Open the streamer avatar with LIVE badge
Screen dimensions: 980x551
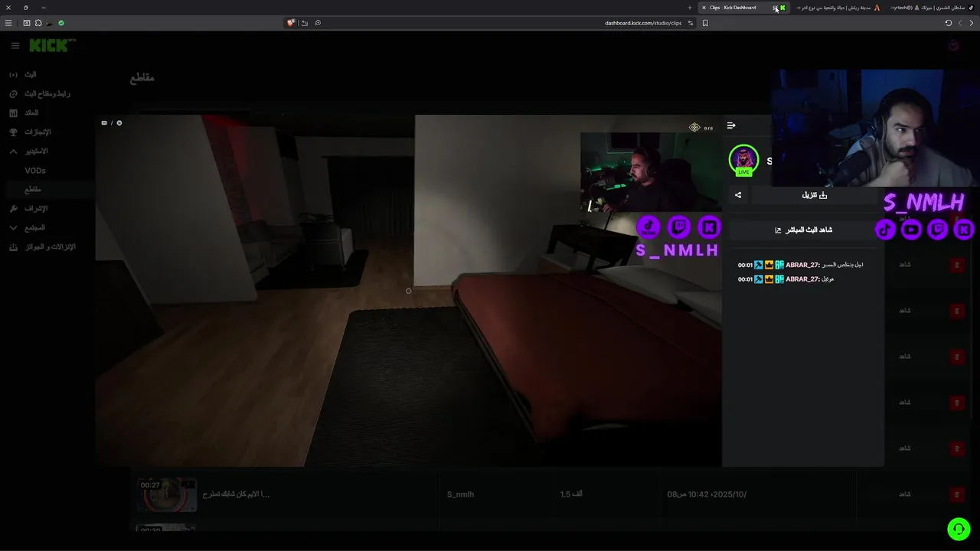point(743,160)
